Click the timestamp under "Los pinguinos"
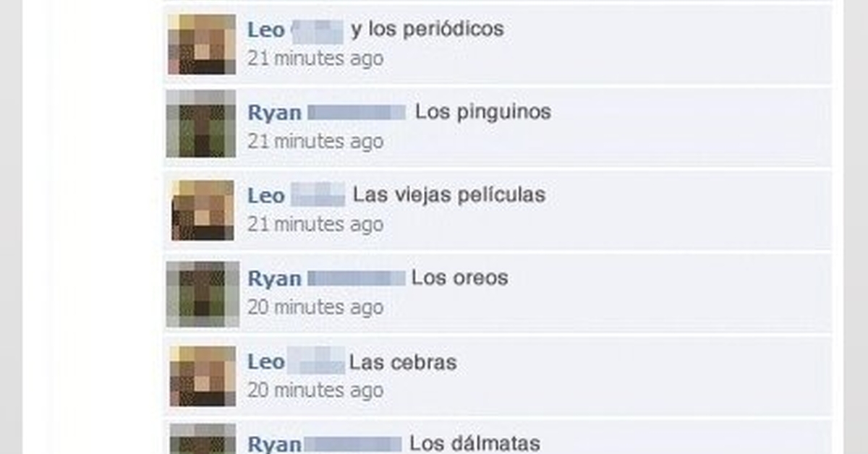Image resolution: width=868 pixels, height=454 pixels. pyautogui.click(x=315, y=141)
